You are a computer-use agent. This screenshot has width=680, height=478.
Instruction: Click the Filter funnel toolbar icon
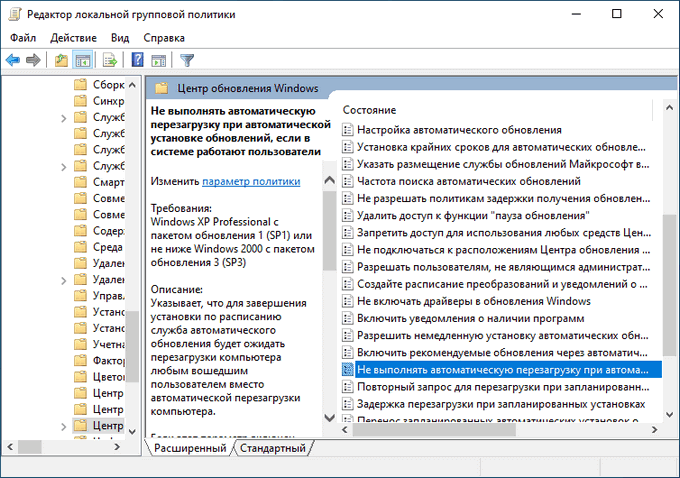click(x=187, y=60)
